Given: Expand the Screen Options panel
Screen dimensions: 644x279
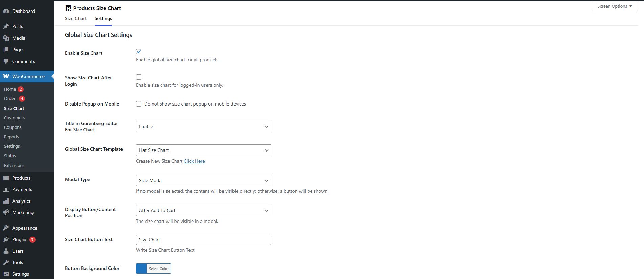Looking at the screenshot, I should 615,6.
